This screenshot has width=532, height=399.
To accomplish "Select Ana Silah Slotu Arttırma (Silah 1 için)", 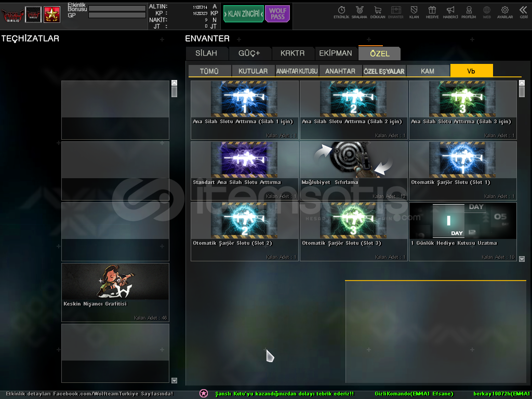I will pyautogui.click(x=245, y=110).
